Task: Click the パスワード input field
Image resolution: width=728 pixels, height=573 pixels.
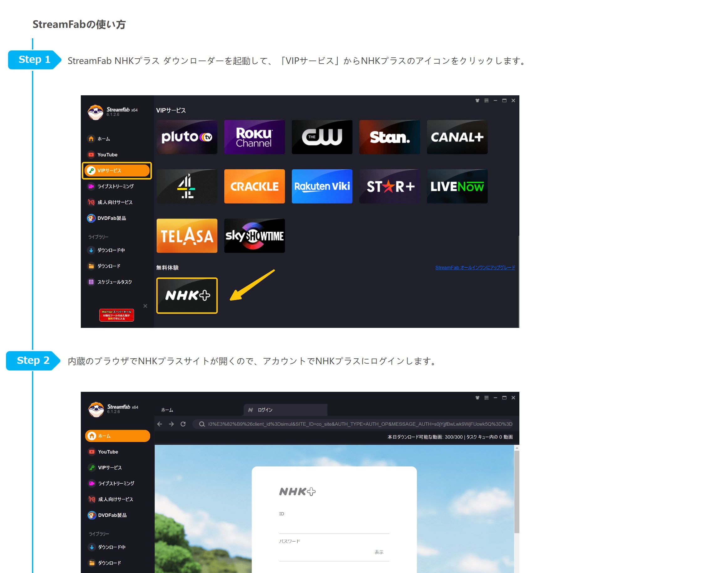Action: point(325,553)
